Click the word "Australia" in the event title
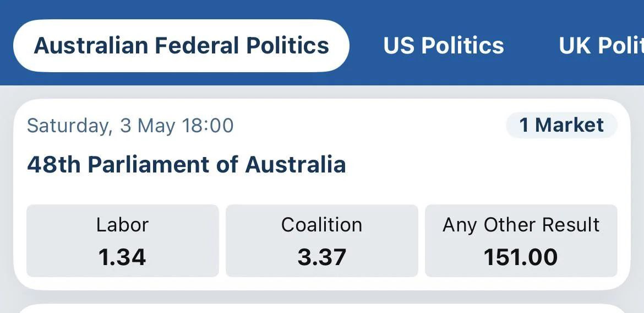Viewport: 644px width, 313px height. (x=295, y=164)
